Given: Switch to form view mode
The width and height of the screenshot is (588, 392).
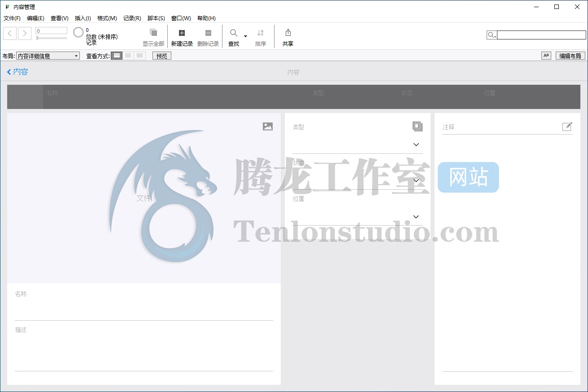Looking at the screenshot, I should pyautogui.click(x=117, y=56).
